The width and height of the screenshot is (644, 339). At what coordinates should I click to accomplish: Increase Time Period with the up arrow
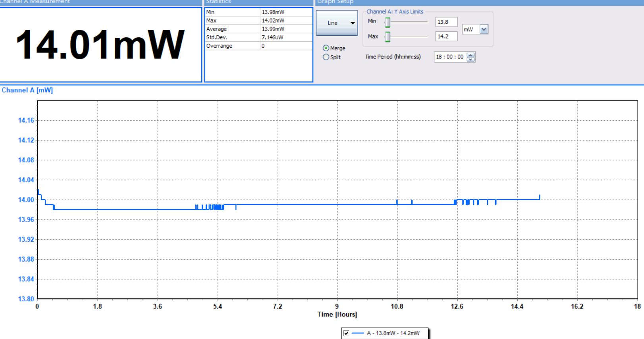point(470,55)
